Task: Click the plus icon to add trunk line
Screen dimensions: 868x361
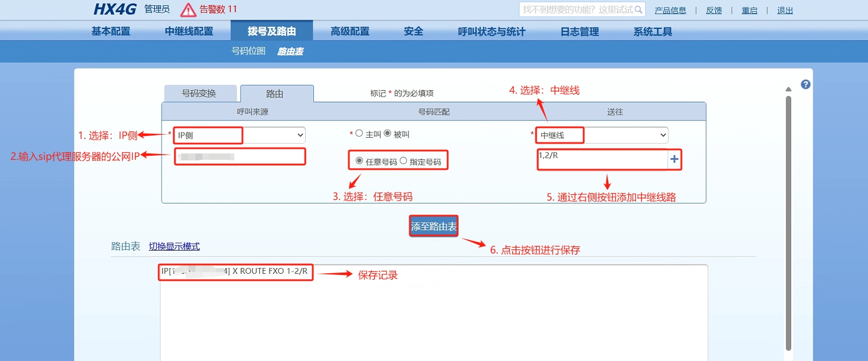Action: point(674,160)
